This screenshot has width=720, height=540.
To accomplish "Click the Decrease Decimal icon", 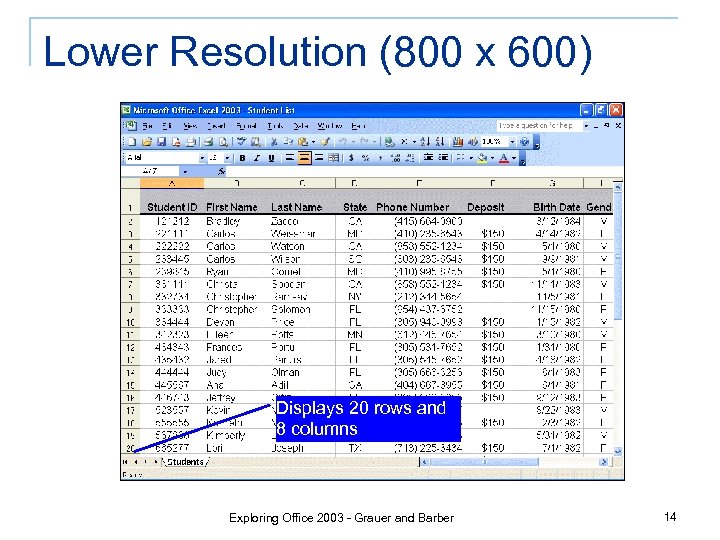I will tap(410, 158).
